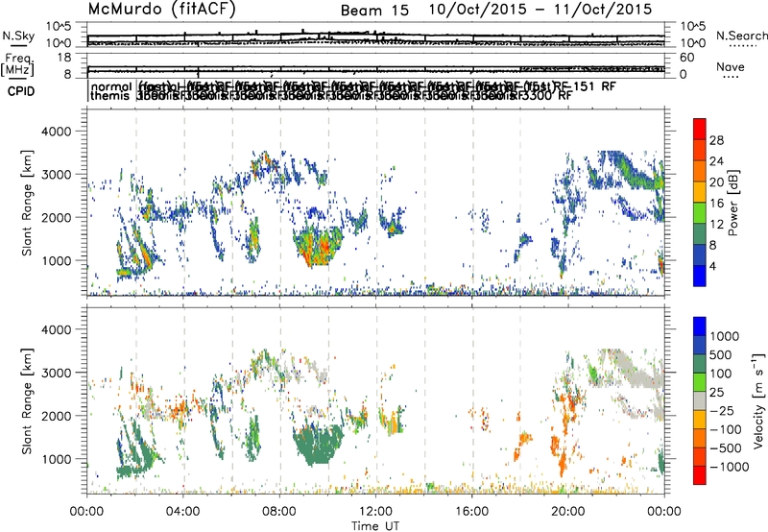The image size is (768, 532).
Task: Click the green velocity patch near 09:00 in velocity panel
Action: (x=319, y=444)
